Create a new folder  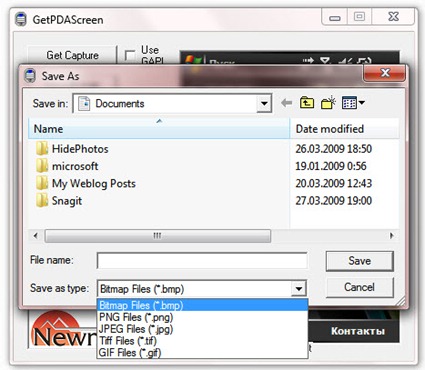click(x=328, y=103)
